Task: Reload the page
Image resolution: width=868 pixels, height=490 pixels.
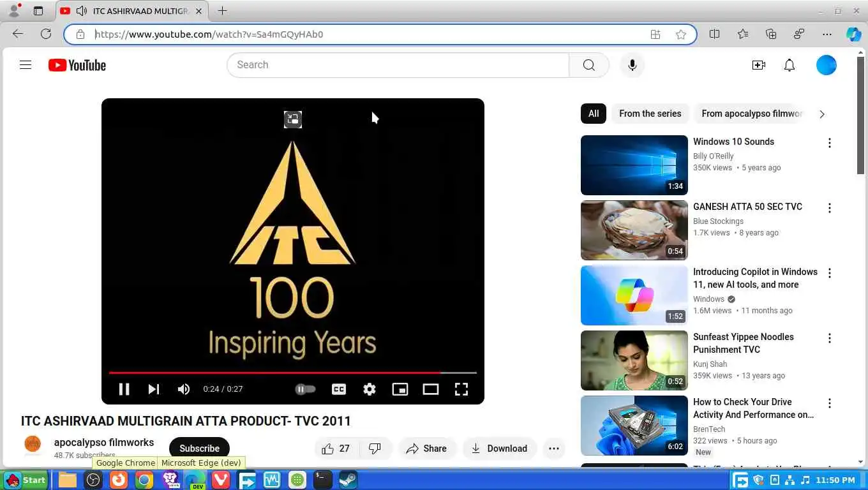Action: [46, 34]
